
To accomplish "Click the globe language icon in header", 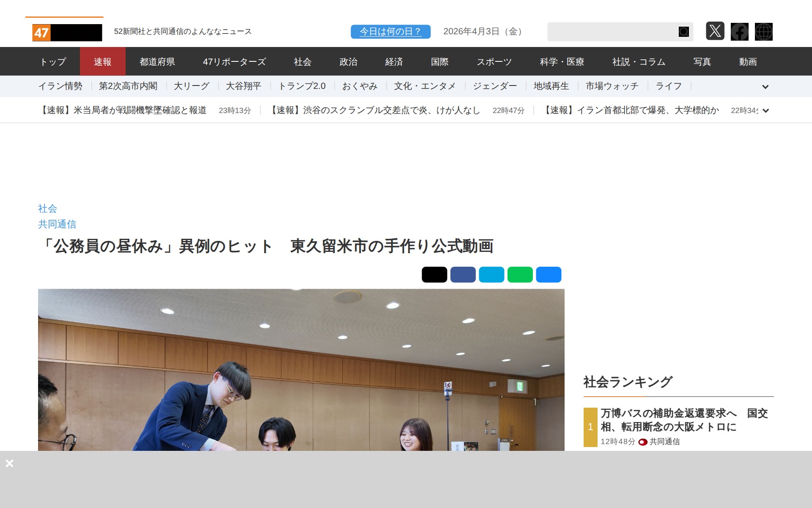I will pyautogui.click(x=763, y=32).
